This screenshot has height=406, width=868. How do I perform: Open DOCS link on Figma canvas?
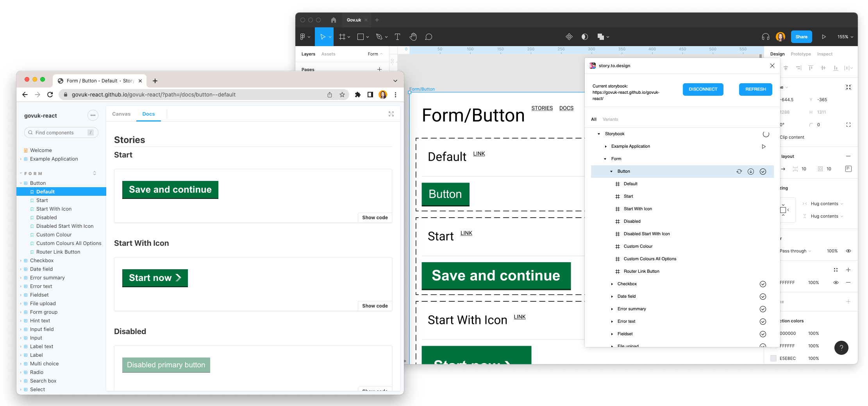566,108
